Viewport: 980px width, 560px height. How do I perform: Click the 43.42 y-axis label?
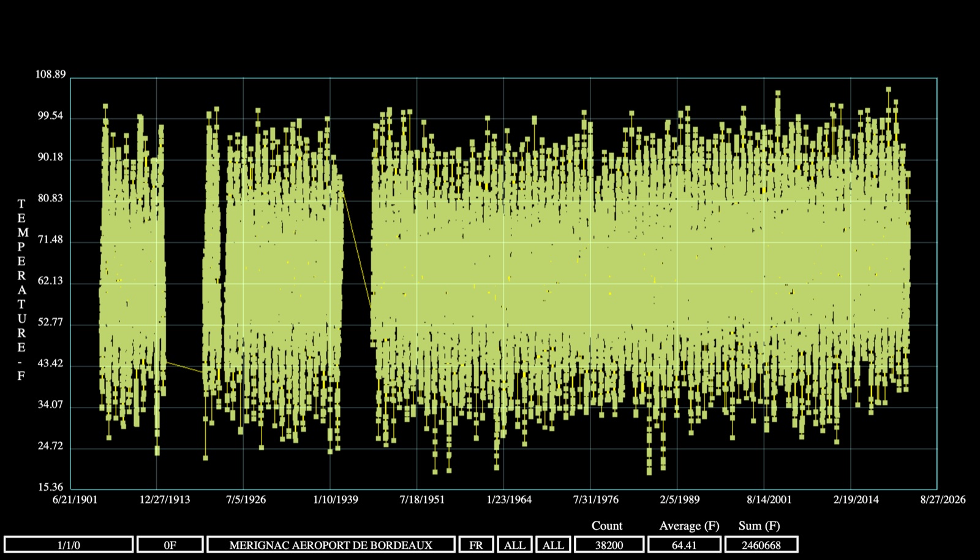51,363
